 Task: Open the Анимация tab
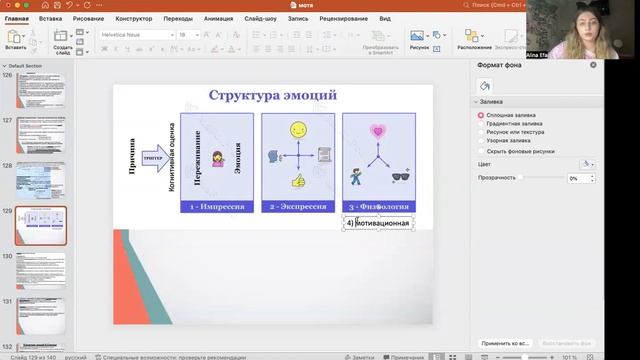[218, 19]
